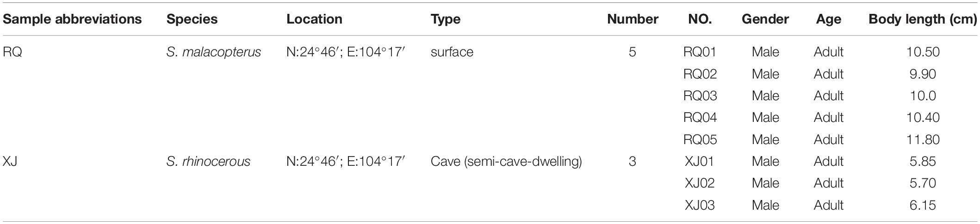Select the body length value 5.85

(x=923, y=162)
